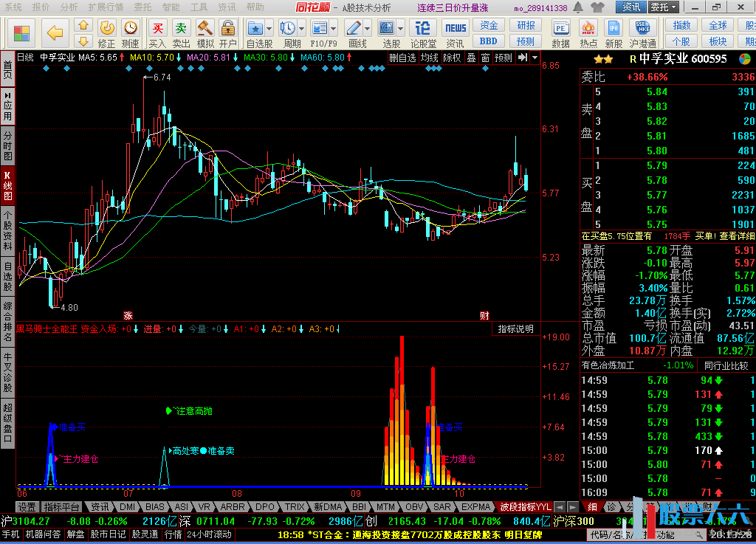Click the 指标说明 button
Image resolution: width=756 pixels, height=544 pixels.
click(x=515, y=329)
